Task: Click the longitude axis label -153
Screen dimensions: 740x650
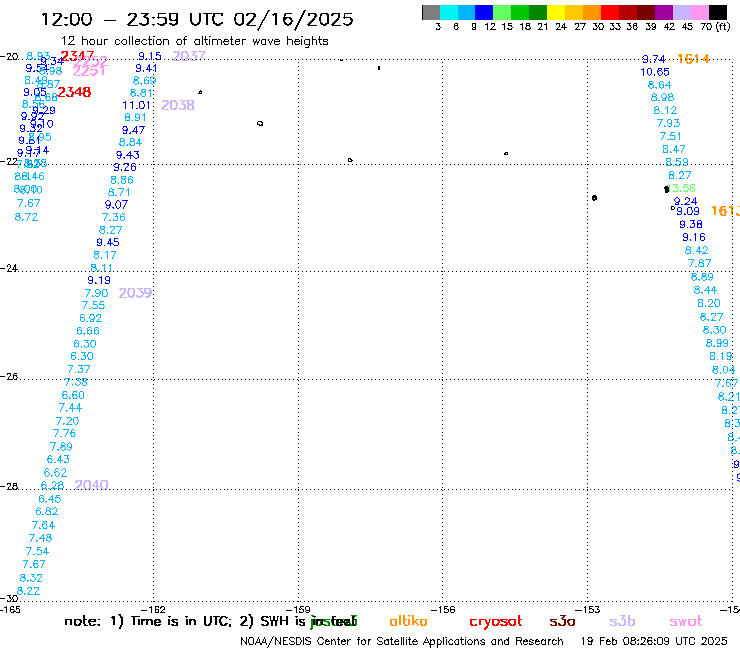Action: (588, 609)
